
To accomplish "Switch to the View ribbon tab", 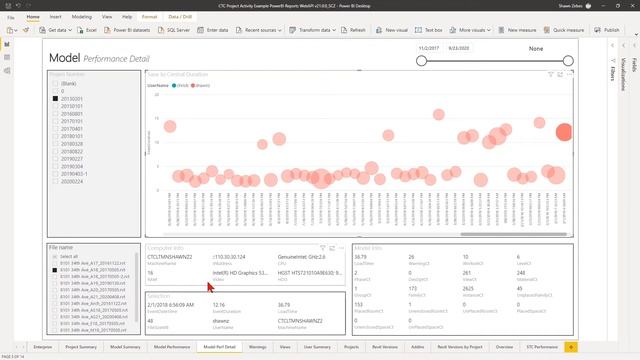I will pyautogui.click(x=107, y=17).
